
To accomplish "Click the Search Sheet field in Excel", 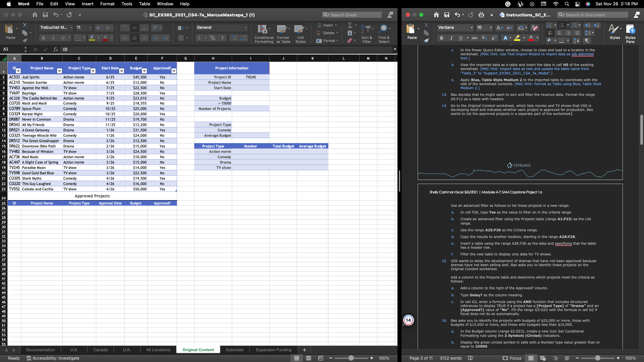I will point(352,15).
